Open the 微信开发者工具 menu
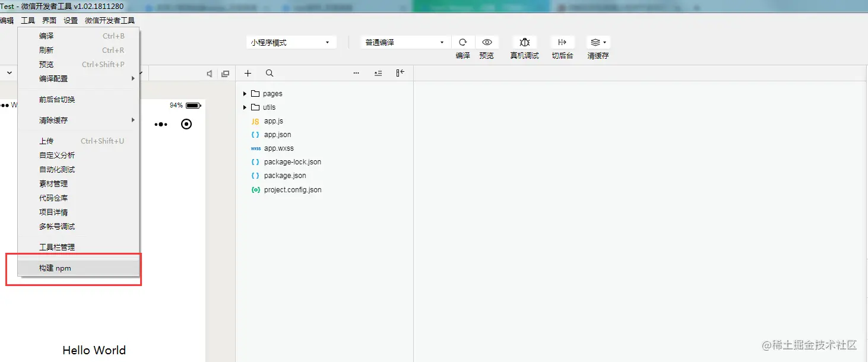Viewport: 868px width, 362px height. [x=110, y=20]
